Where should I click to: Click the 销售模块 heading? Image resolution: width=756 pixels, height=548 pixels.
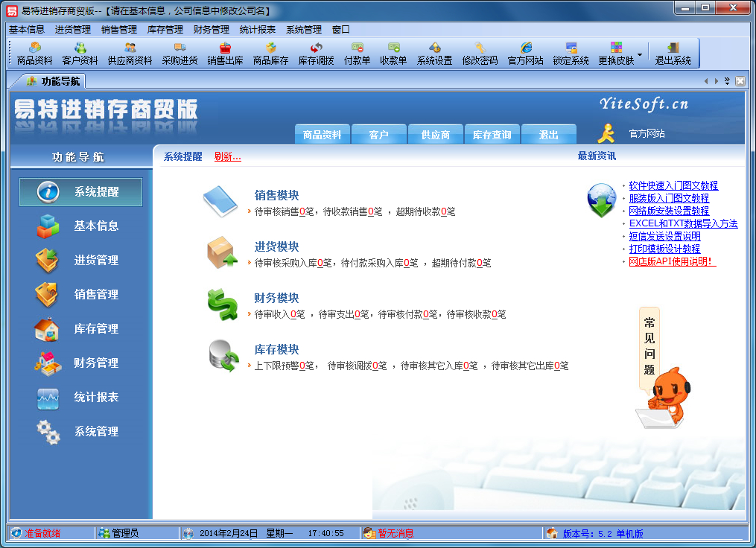click(277, 195)
